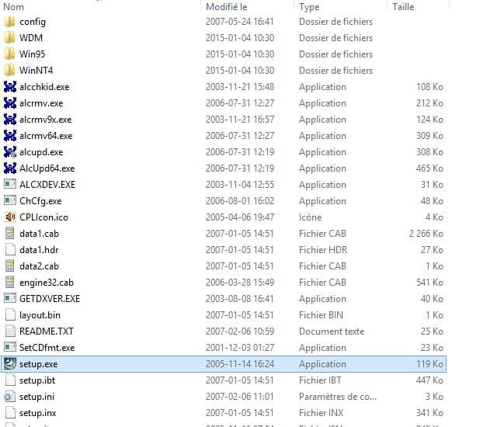Click the WinNT4 folder name
The width and height of the screenshot is (504, 427).
point(36,71)
